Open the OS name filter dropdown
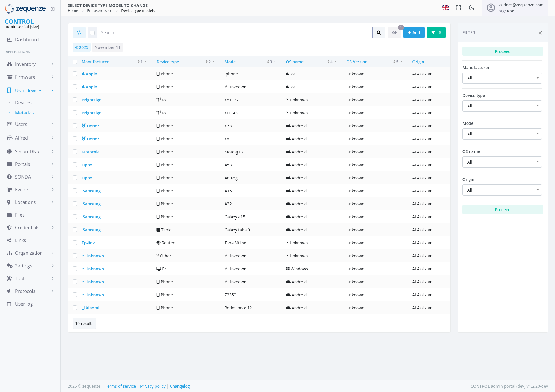Image resolution: width=555 pixels, height=392 pixels. coord(502,162)
